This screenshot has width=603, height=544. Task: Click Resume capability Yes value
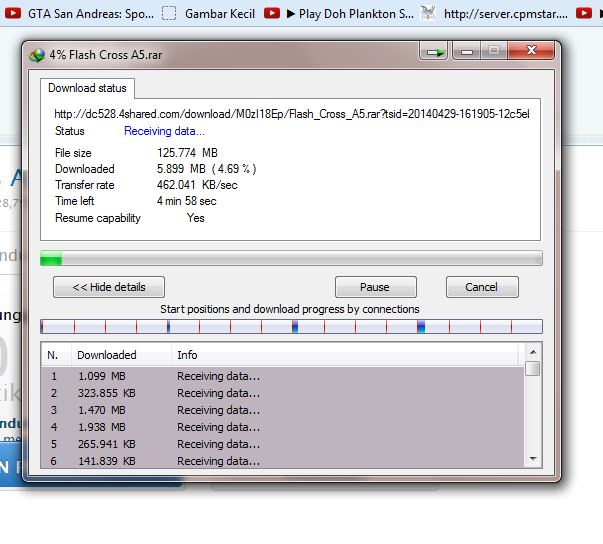[x=196, y=218]
